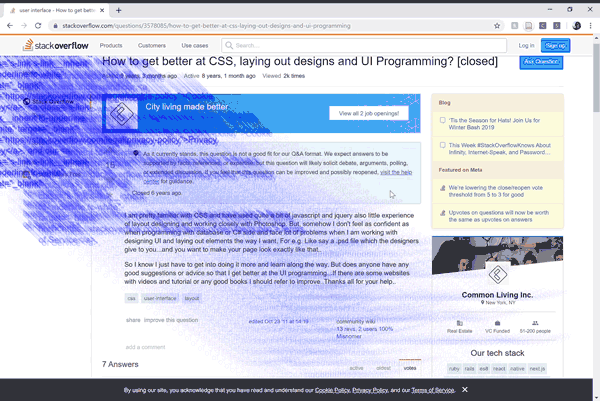Open 'We're lowering the close/reopen vote threshold' post
The height and width of the screenshot is (401, 600).
[496, 191]
